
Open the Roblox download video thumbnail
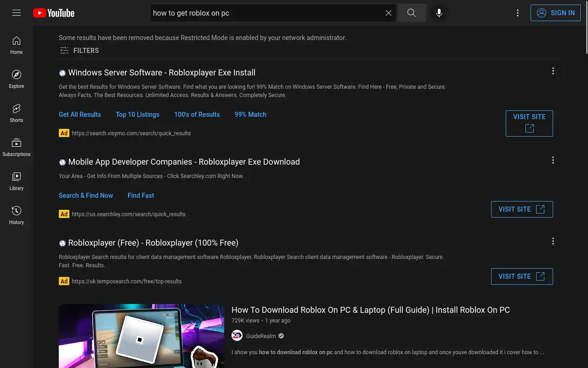141,336
